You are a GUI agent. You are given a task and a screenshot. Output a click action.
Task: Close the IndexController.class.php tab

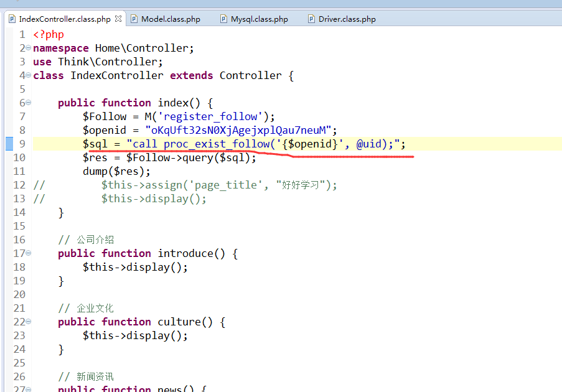[x=118, y=19]
